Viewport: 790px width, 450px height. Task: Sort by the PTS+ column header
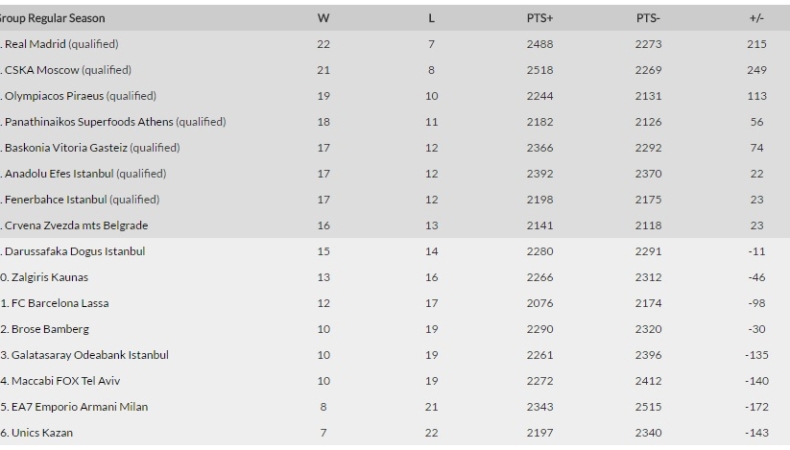point(540,18)
